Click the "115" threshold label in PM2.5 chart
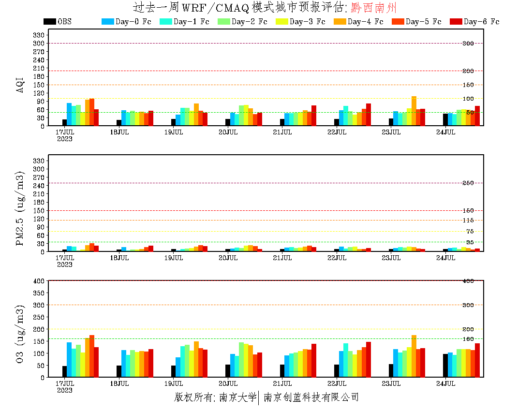This screenshot has height=411, width=532. coord(468,220)
